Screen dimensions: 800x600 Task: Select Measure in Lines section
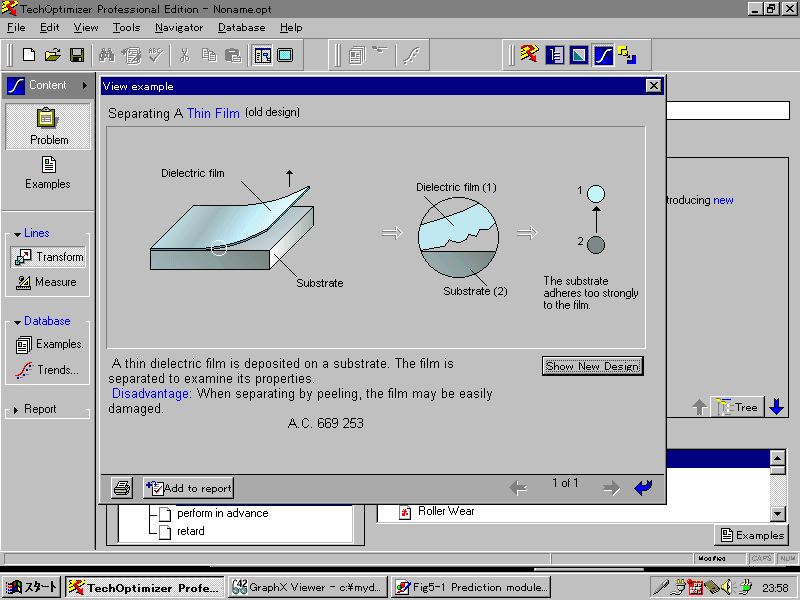click(x=46, y=282)
